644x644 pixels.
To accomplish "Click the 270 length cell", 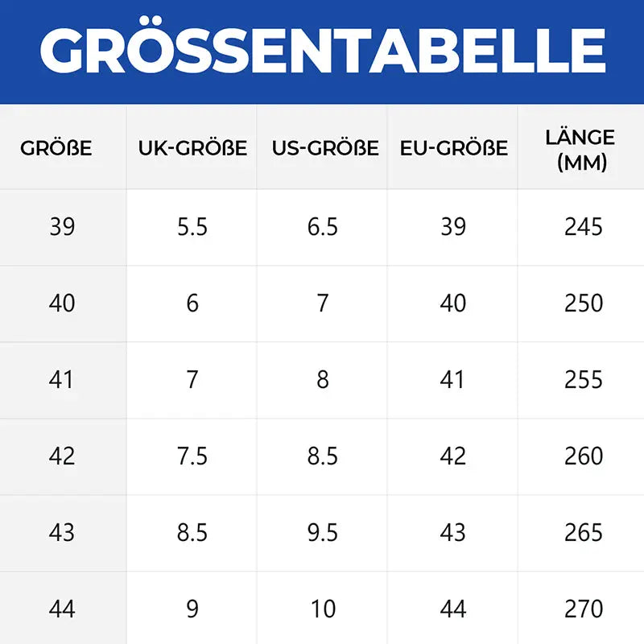I will (583, 609).
